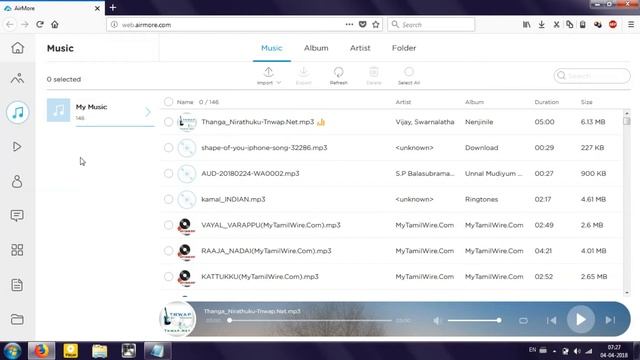Save page to Pocket icon
Viewport: 640px width, 360px height.
[x=362, y=24]
